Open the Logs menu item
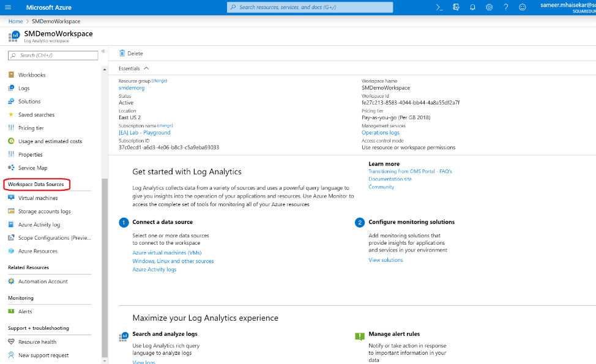The width and height of the screenshot is (596, 364). [x=24, y=88]
